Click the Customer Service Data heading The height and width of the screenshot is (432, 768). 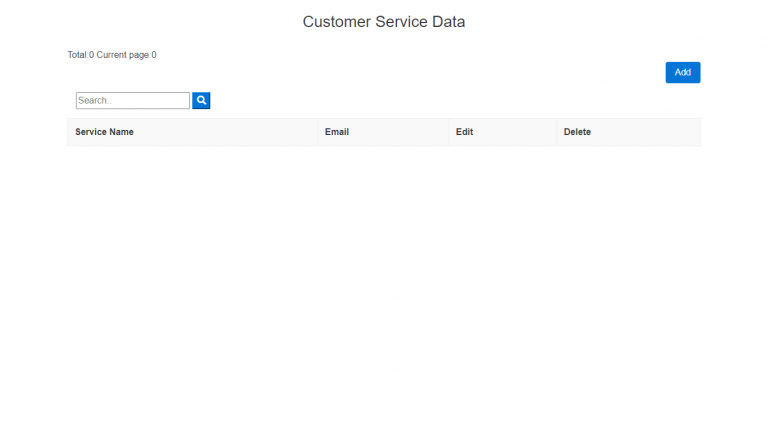click(x=383, y=22)
